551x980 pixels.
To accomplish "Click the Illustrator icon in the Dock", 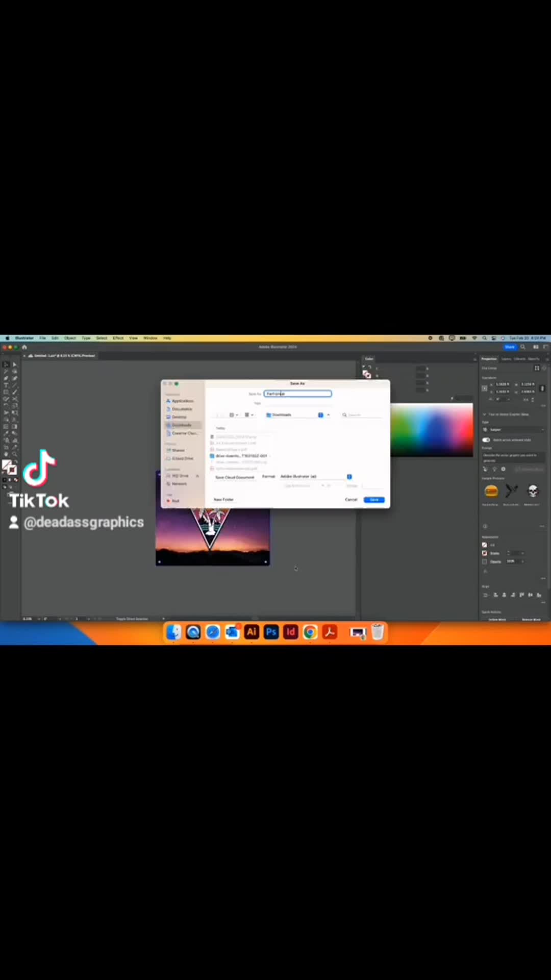I will pyautogui.click(x=252, y=632).
